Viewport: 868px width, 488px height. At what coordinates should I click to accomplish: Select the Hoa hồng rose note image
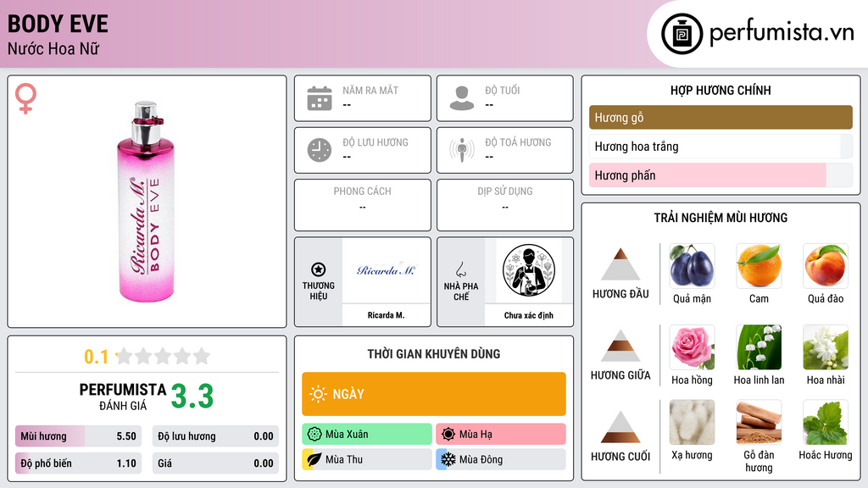[692, 347]
